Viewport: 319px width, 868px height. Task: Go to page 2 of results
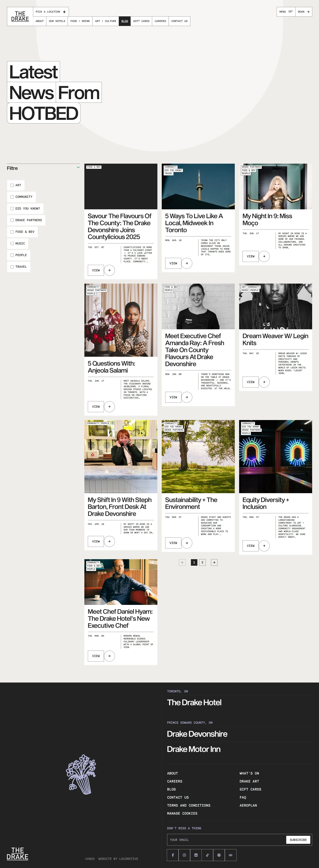coord(202,562)
